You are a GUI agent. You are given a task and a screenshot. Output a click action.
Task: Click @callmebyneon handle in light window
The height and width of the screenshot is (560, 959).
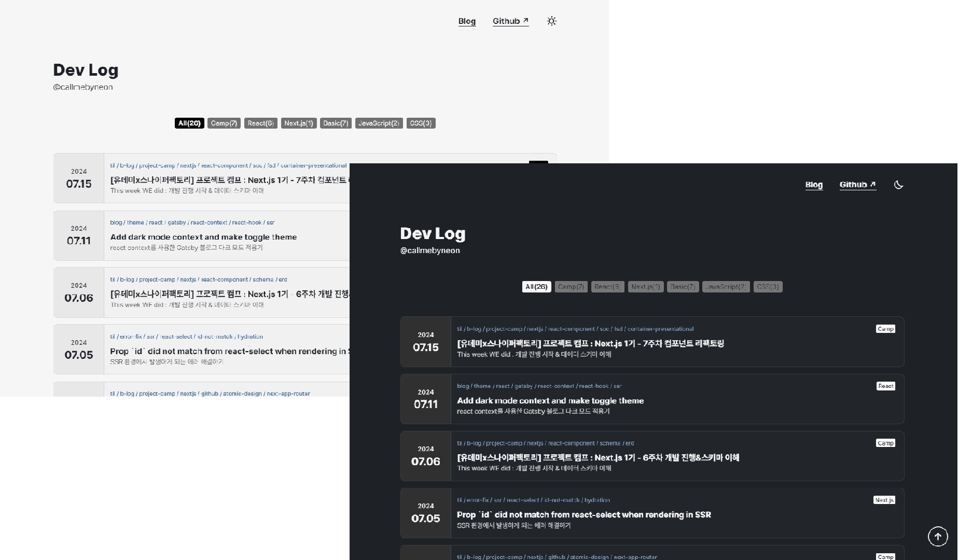click(83, 87)
